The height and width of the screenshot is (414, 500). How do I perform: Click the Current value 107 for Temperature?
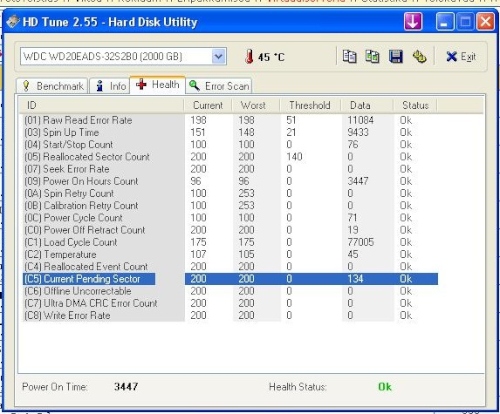[198, 254]
